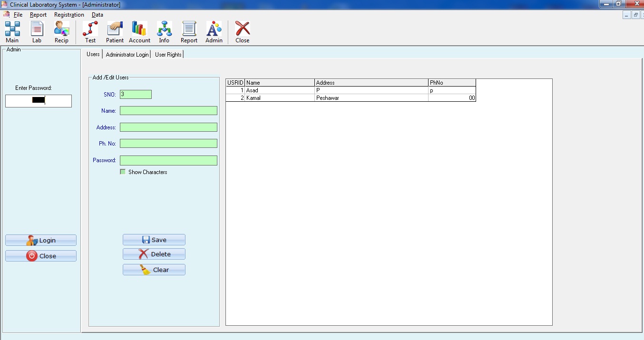The image size is (644, 340).
Task: Clear the Add/Edit Users form
Action: pos(154,270)
